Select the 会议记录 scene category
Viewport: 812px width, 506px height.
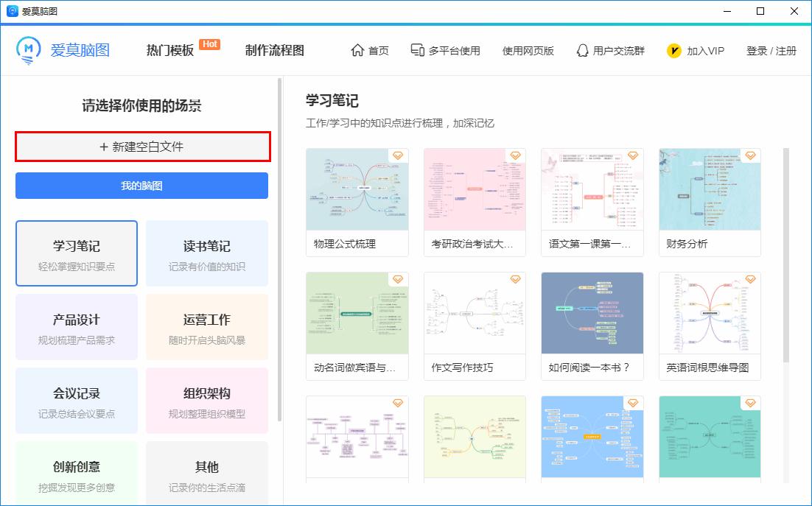pyautogui.click(x=77, y=401)
